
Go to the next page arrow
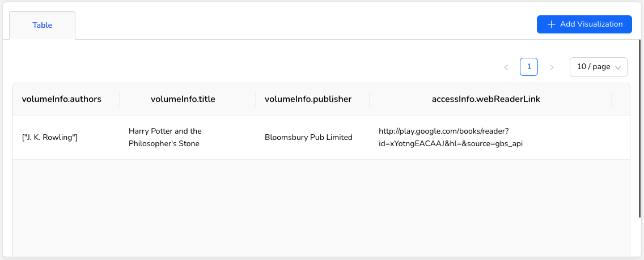click(552, 67)
